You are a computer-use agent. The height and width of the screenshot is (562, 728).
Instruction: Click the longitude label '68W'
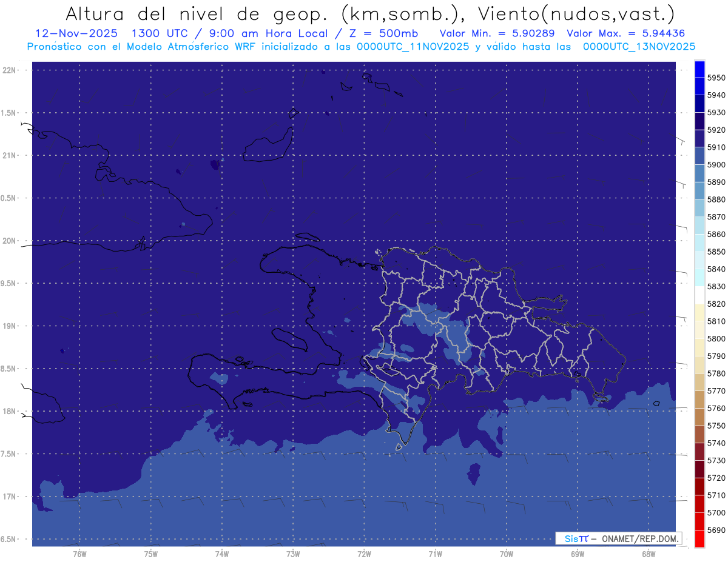pos(649,554)
